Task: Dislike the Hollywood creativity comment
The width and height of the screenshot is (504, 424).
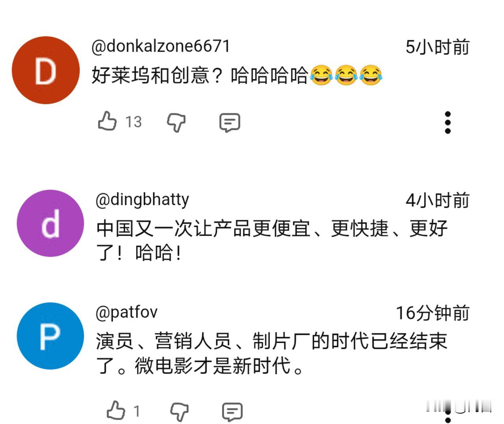Action: 176,122
